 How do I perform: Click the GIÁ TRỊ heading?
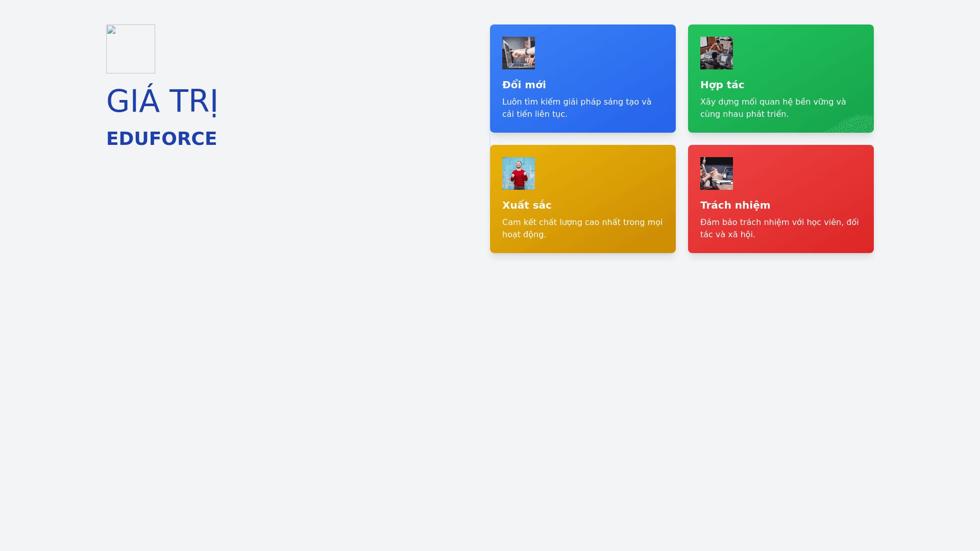click(x=162, y=101)
